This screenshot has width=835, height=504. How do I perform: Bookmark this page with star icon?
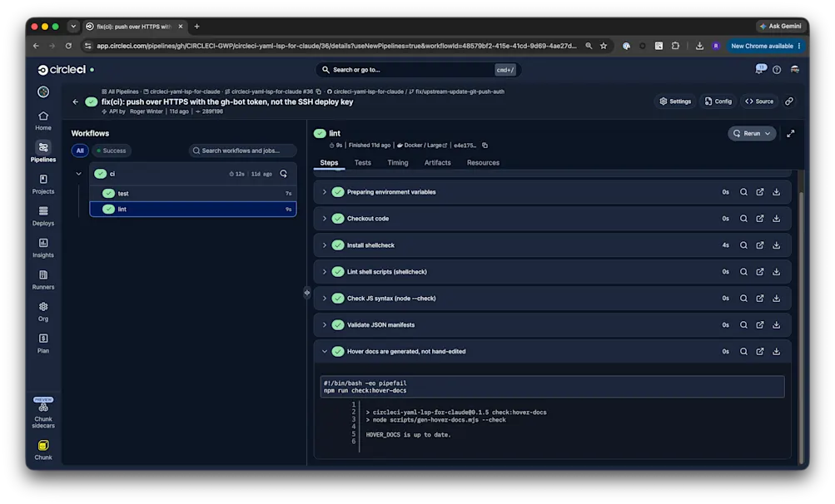click(604, 47)
